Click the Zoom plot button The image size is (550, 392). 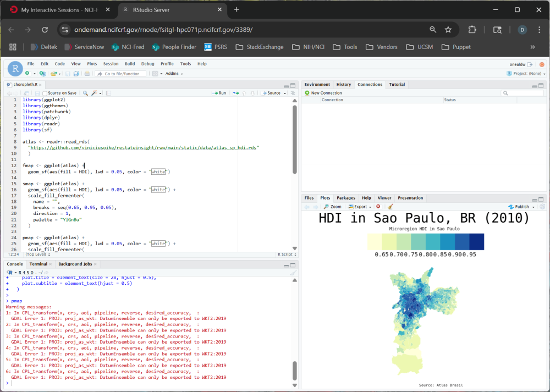333,207
